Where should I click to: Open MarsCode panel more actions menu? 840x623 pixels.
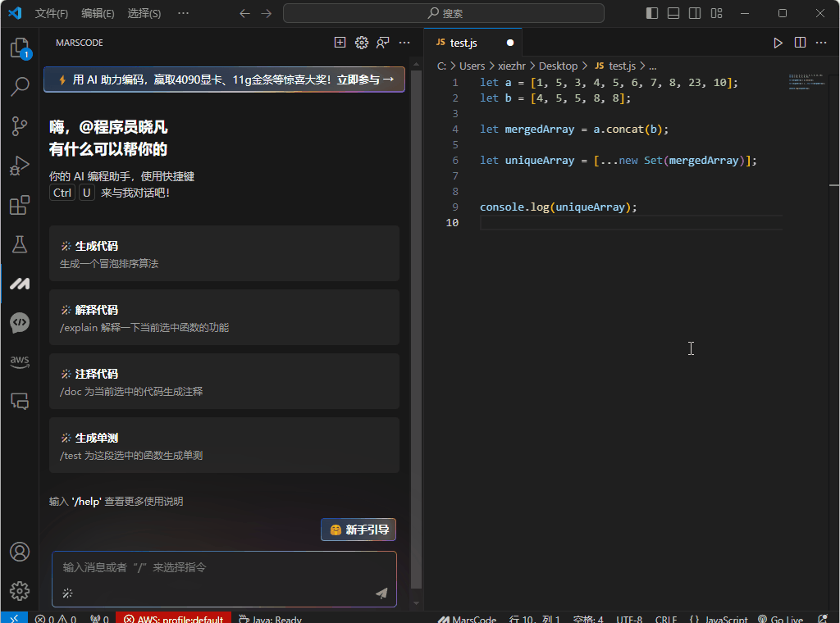404,43
